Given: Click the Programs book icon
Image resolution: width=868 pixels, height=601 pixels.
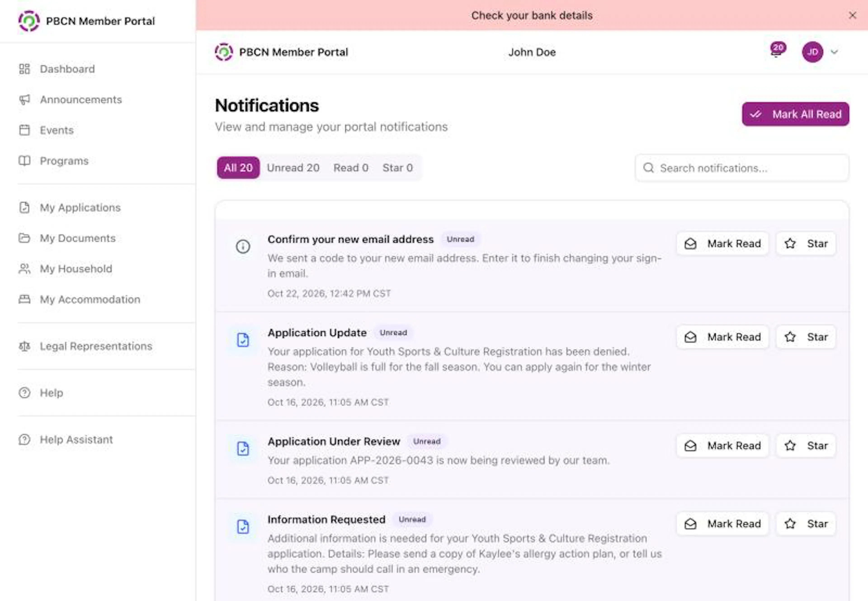Looking at the screenshot, I should click(24, 161).
